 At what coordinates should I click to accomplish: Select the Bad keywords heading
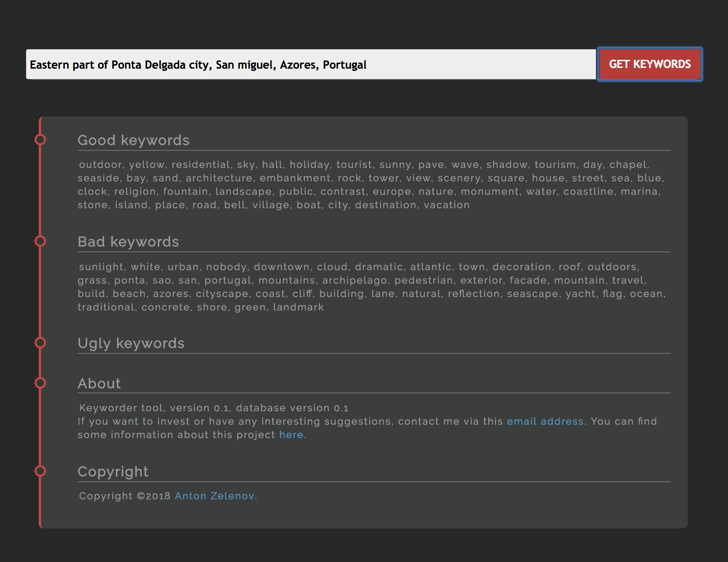pyautogui.click(x=128, y=242)
